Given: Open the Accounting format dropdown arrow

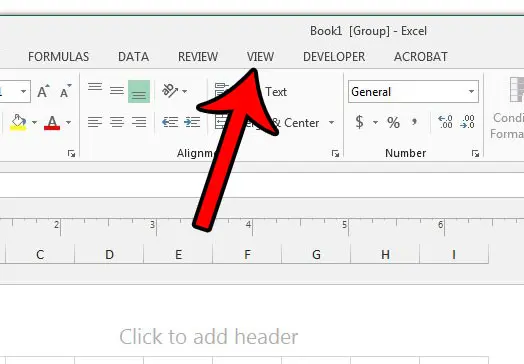Looking at the screenshot, I should pos(375,122).
